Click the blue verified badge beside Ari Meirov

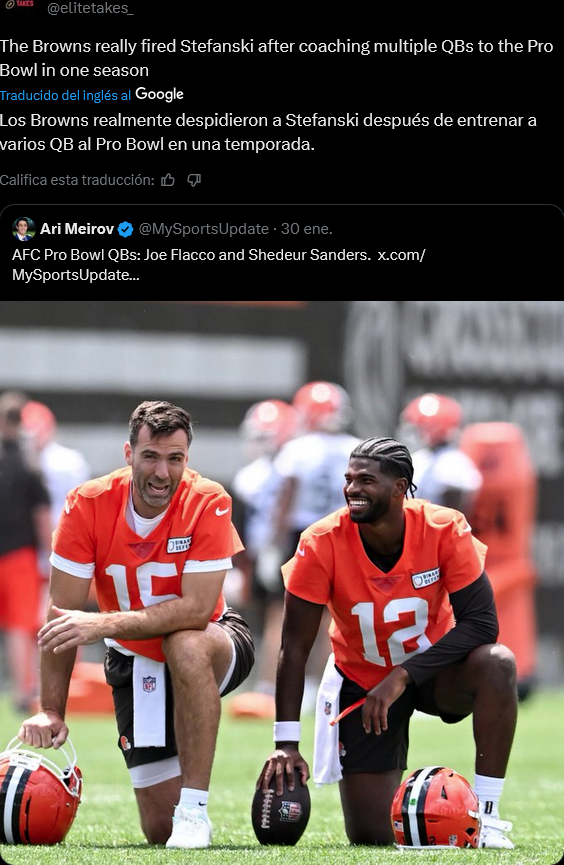126,229
